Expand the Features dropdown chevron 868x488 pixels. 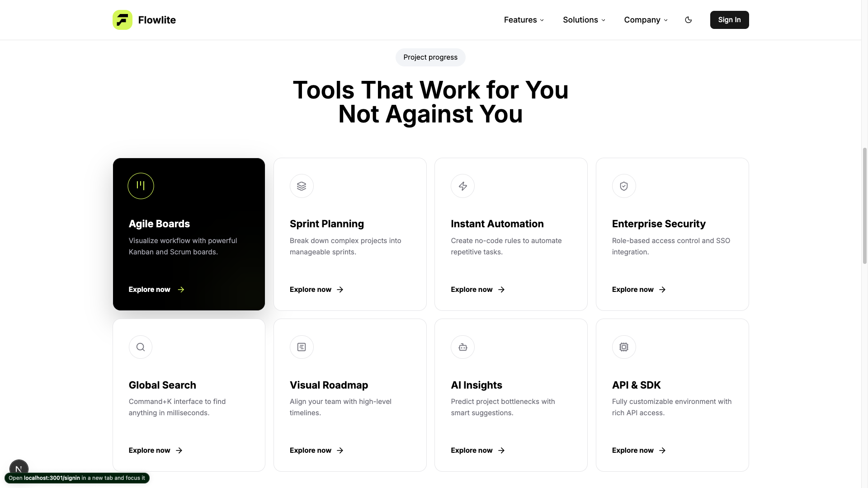coord(542,20)
